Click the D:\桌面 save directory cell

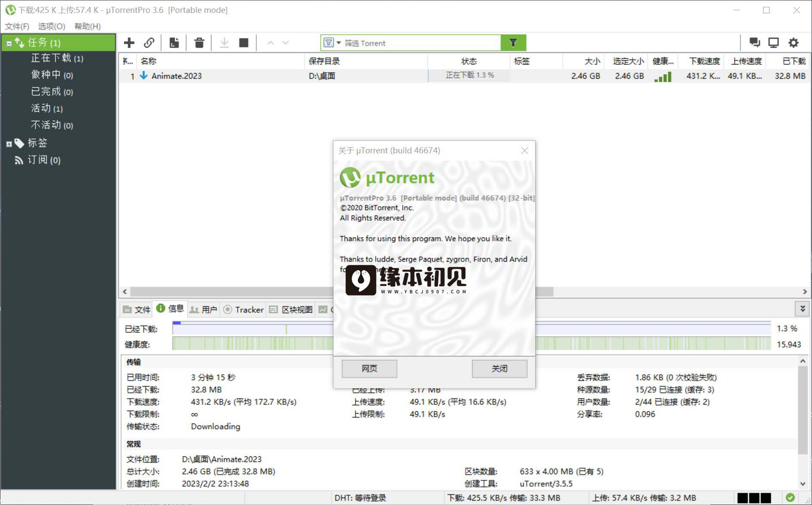click(x=322, y=76)
